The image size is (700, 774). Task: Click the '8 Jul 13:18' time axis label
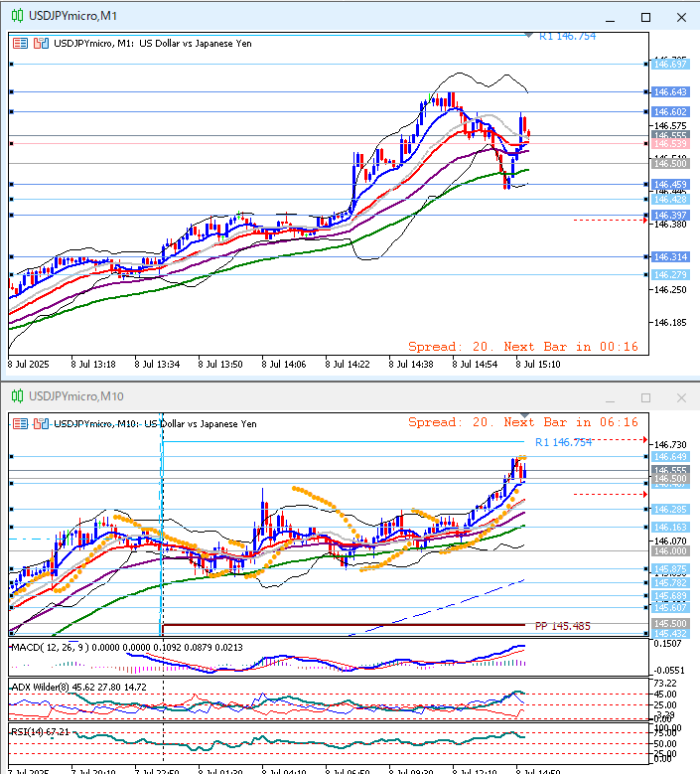[93, 365]
